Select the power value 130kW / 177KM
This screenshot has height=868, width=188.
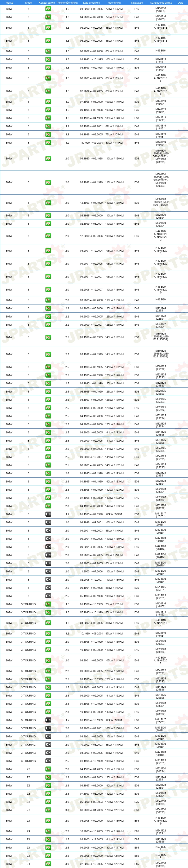pyautogui.click(x=114, y=848)
